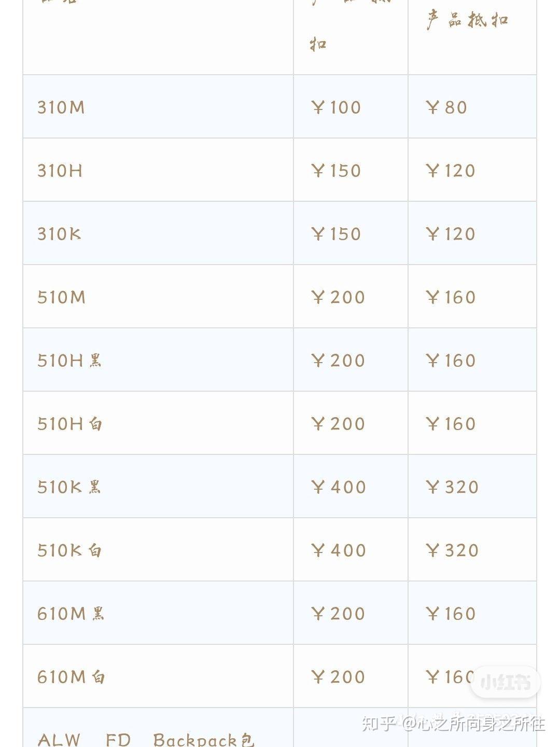Click the ¥150 price in 310K row
The image size is (560, 747).
coord(336,234)
